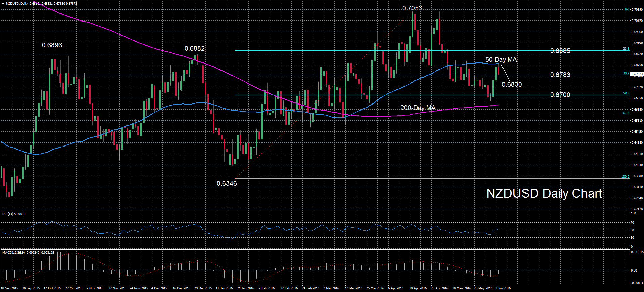Click the 0.63110 price axis value
Image resolution: width=644 pixels, height=292 pixels.
(x=637, y=187)
